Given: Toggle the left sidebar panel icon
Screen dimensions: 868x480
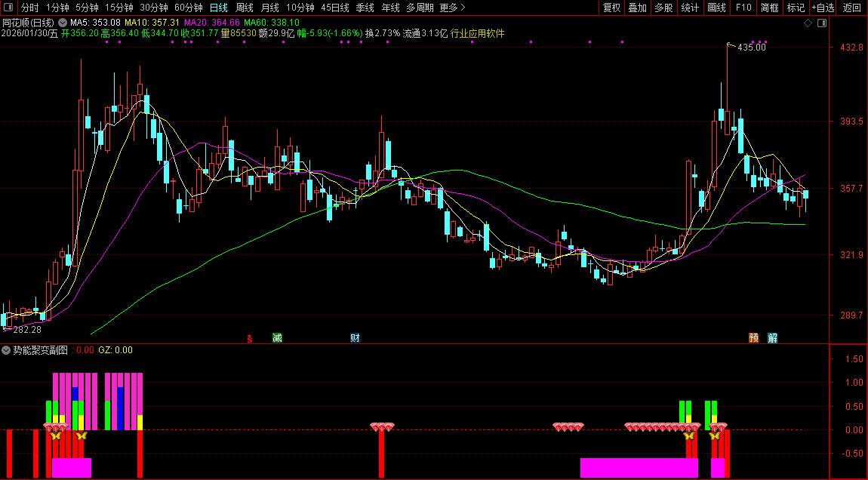Looking at the screenshot, I should click(8, 8).
